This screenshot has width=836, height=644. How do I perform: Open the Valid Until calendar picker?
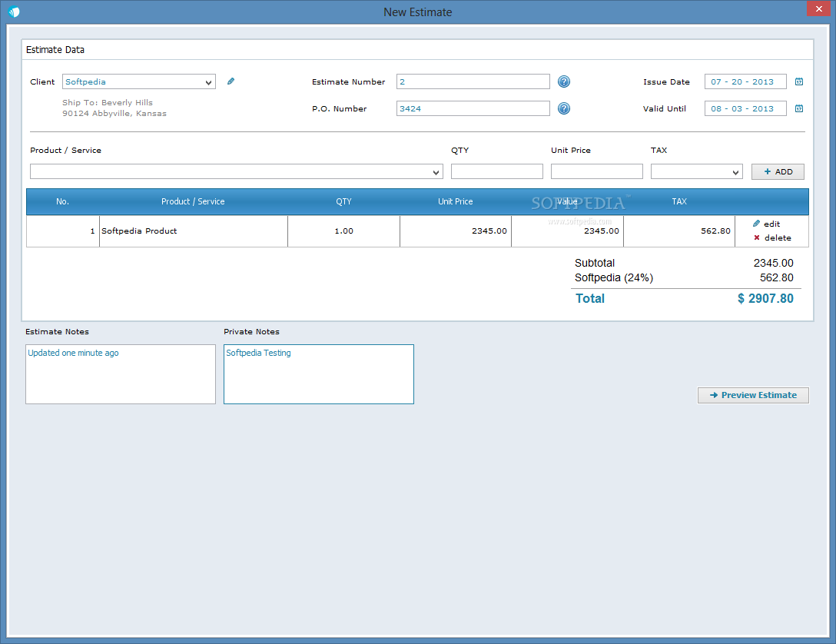coord(798,108)
